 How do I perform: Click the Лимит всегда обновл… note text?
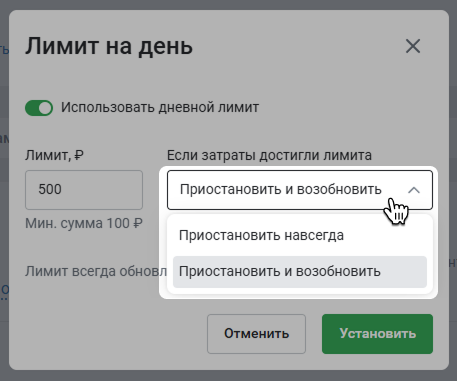[x=96, y=272]
